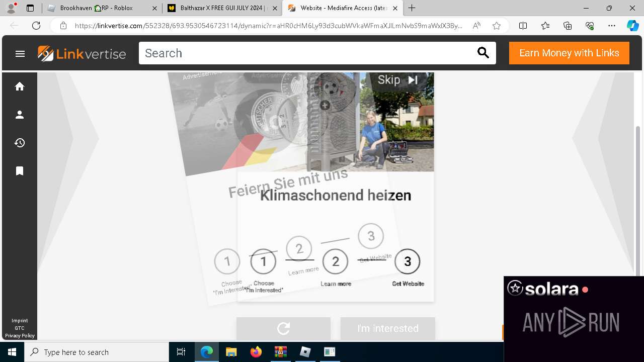This screenshot has height=362, width=644.
Task: Click step 3 Get Website circle
Action: coord(408,261)
